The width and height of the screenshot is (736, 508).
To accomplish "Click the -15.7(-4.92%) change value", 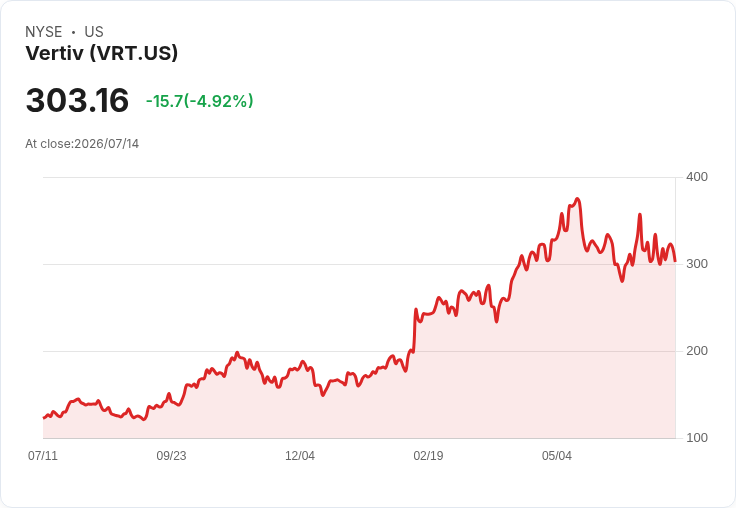I will [x=199, y=101].
